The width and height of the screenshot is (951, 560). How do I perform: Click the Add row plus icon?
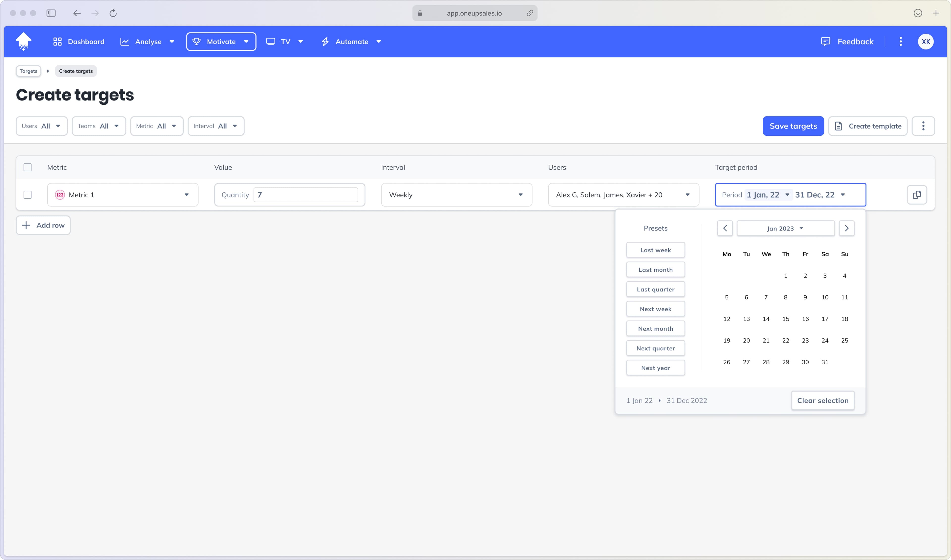tap(26, 225)
